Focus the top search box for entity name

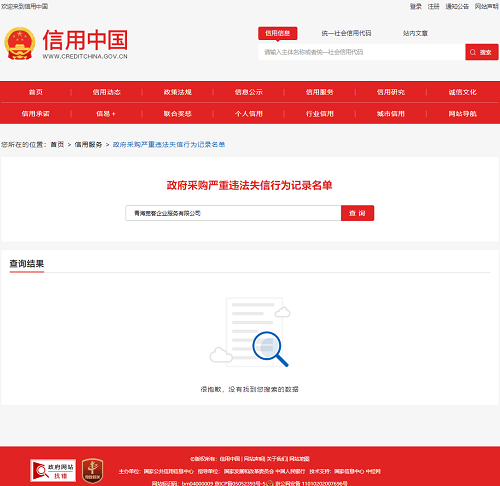point(362,52)
